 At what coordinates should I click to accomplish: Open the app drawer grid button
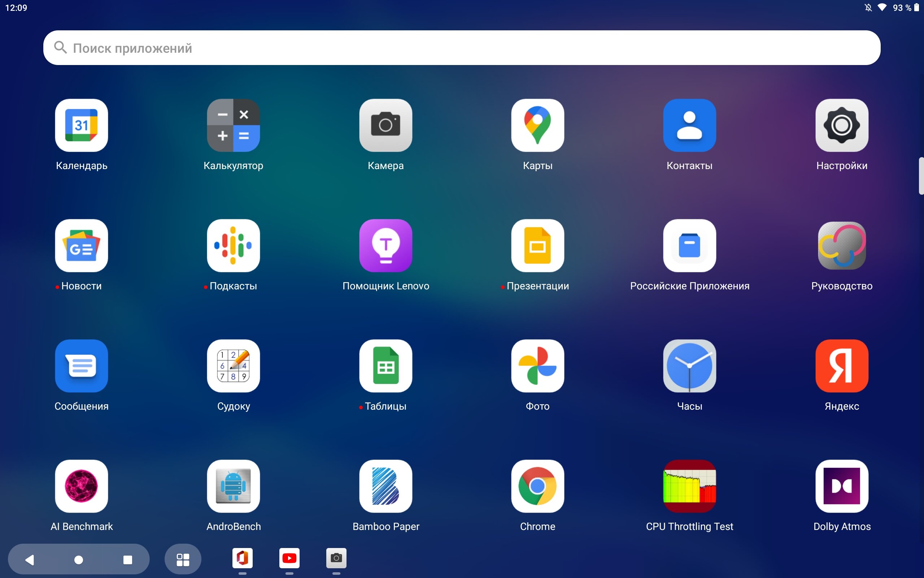[x=183, y=560]
